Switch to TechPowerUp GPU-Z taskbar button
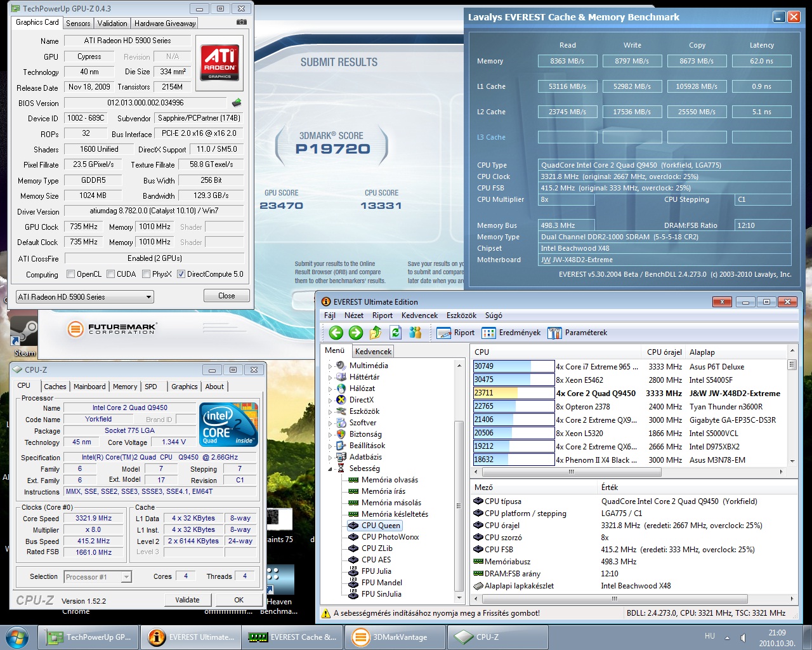 click(x=89, y=637)
